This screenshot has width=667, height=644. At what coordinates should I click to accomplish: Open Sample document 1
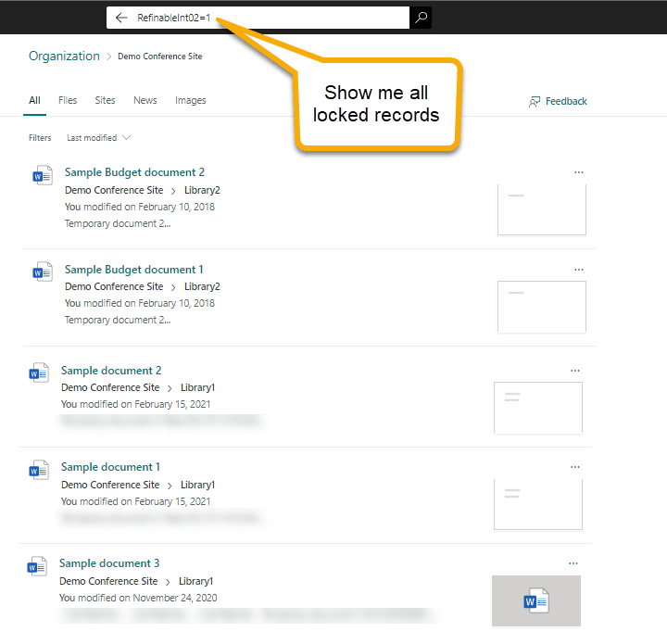click(110, 467)
